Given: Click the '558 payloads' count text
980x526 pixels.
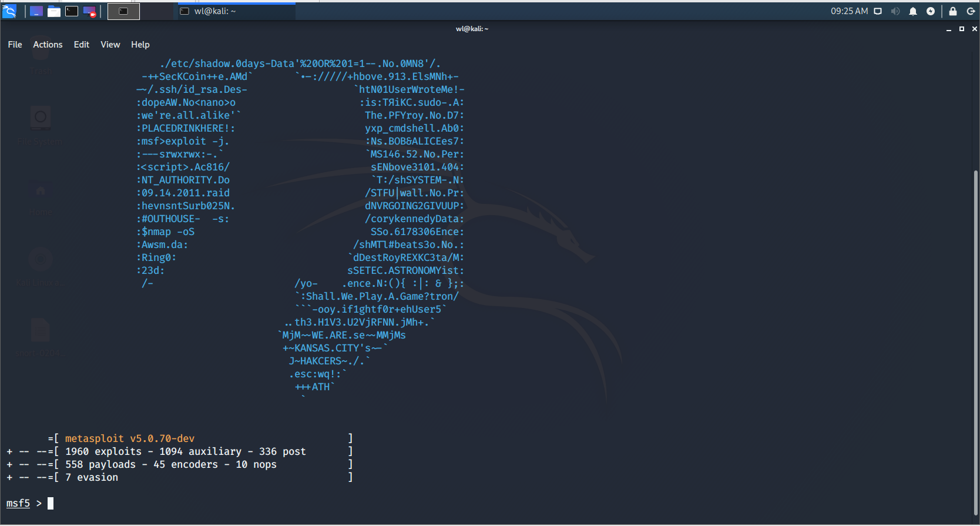Looking at the screenshot, I should coord(100,464).
